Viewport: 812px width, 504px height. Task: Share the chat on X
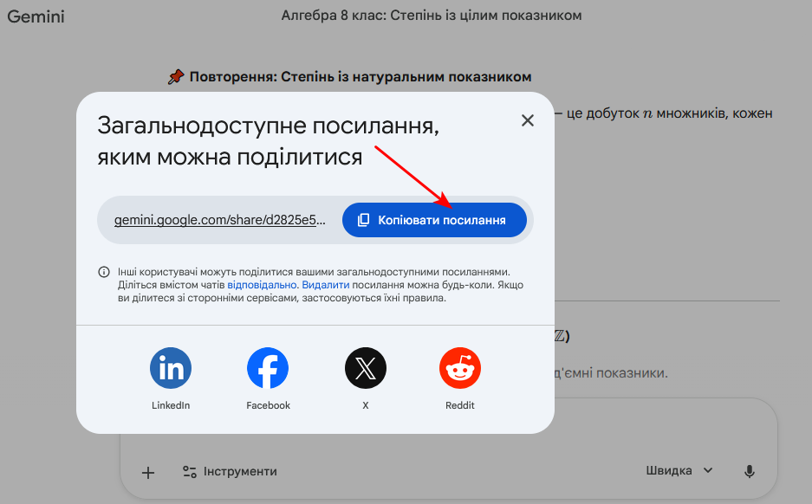tap(365, 369)
